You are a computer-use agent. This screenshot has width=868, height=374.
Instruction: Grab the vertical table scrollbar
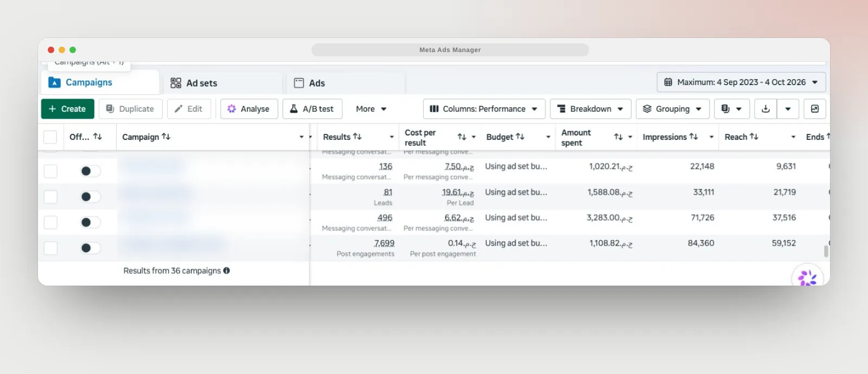[826, 251]
